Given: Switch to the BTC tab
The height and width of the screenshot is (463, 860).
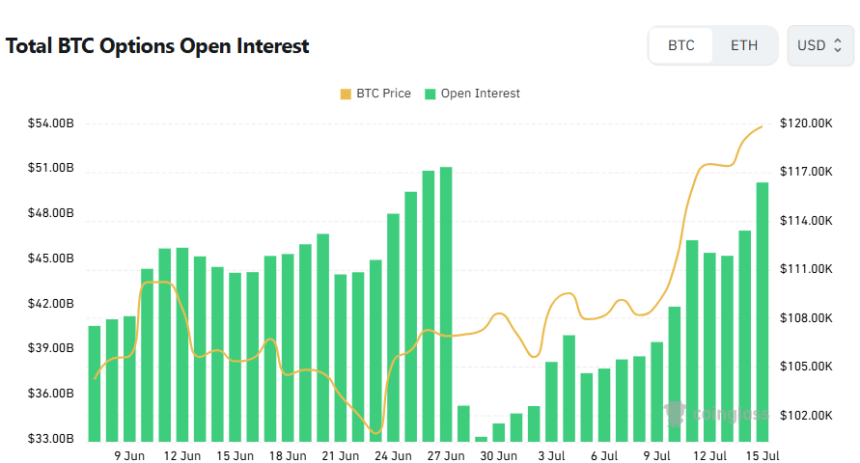Looking at the screenshot, I should [x=681, y=46].
